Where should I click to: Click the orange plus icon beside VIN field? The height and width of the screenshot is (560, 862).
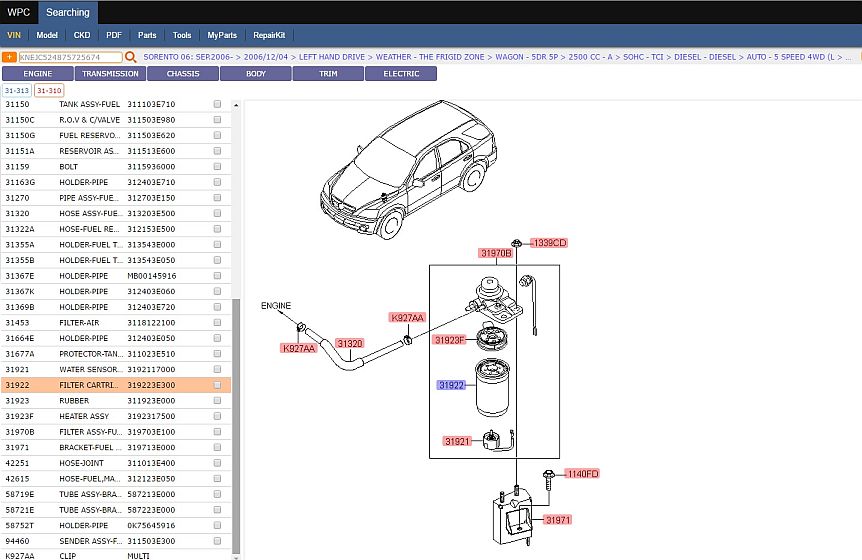[9, 57]
